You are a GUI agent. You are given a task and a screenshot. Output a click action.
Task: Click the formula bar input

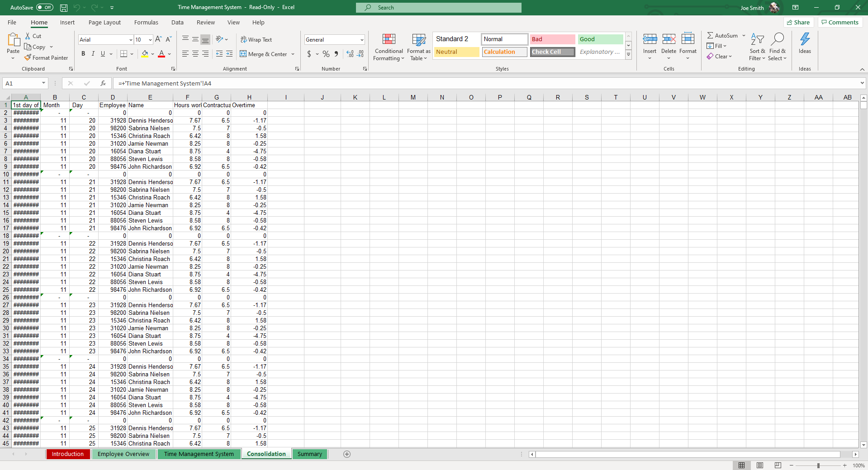(485, 83)
